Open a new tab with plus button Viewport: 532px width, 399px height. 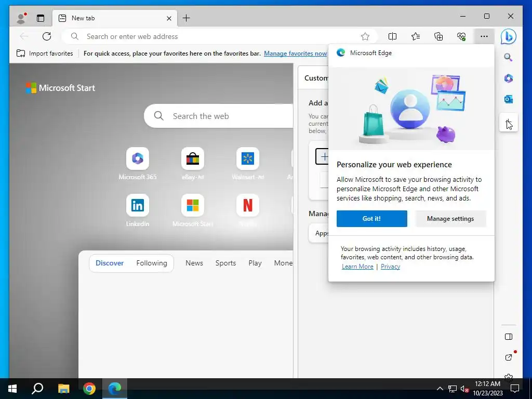tap(187, 18)
